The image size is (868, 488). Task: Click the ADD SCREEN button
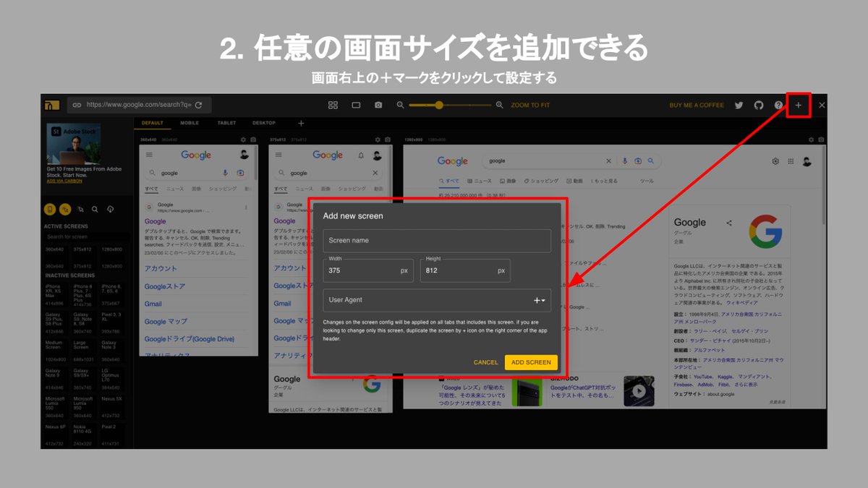click(531, 362)
